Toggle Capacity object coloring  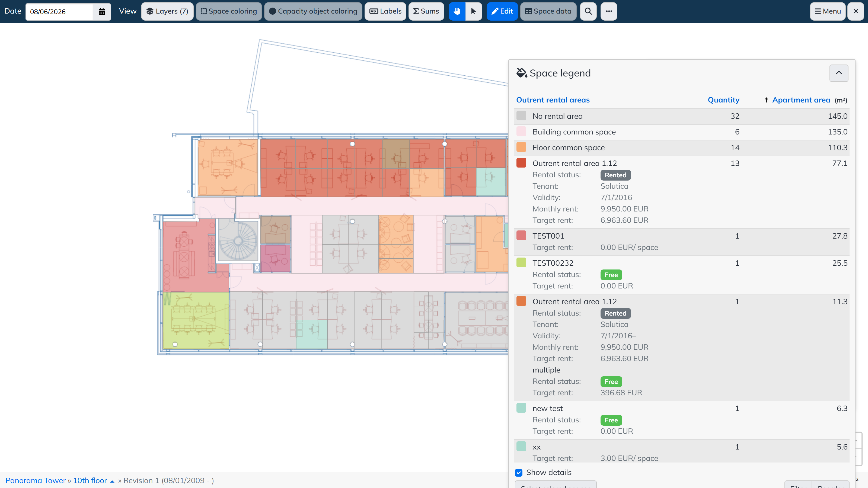(x=313, y=11)
